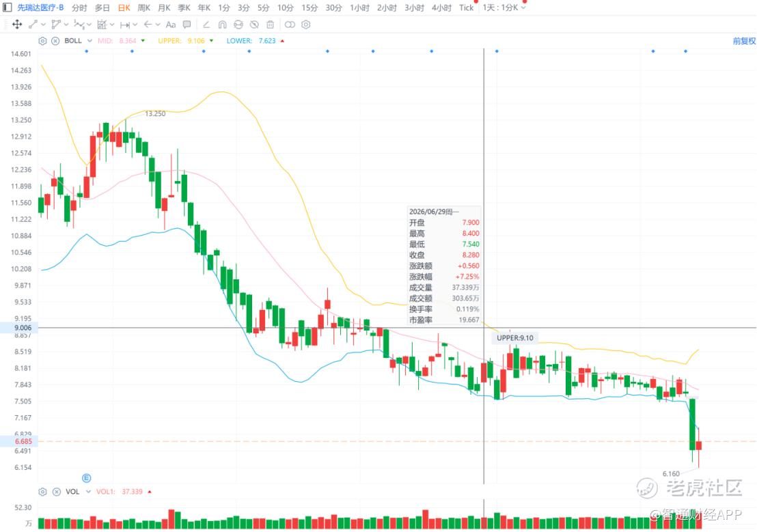The width and height of the screenshot is (757, 532).
Task: Select the trend line drawing tool
Action: [33, 24]
